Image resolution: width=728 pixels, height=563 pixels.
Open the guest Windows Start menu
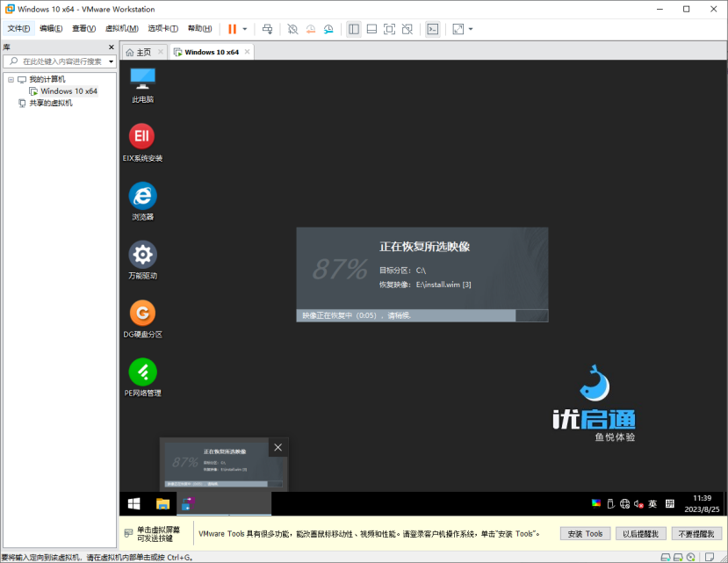pos(134,504)
